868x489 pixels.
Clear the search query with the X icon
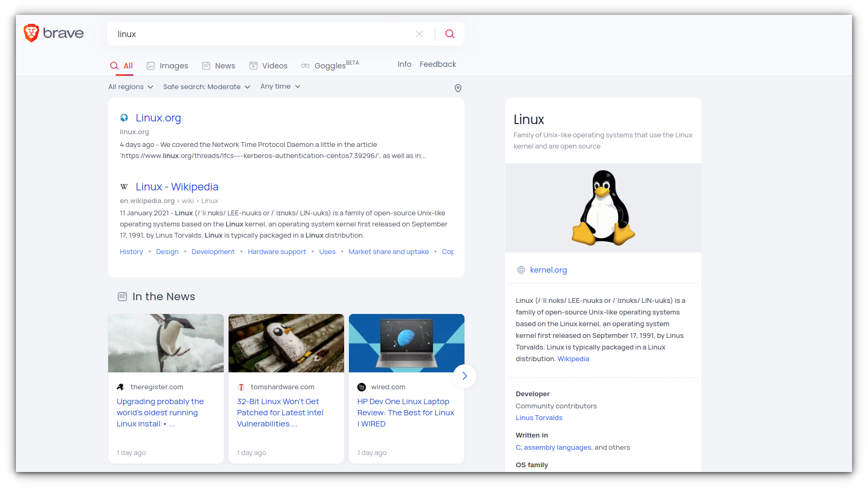[419, 33]
